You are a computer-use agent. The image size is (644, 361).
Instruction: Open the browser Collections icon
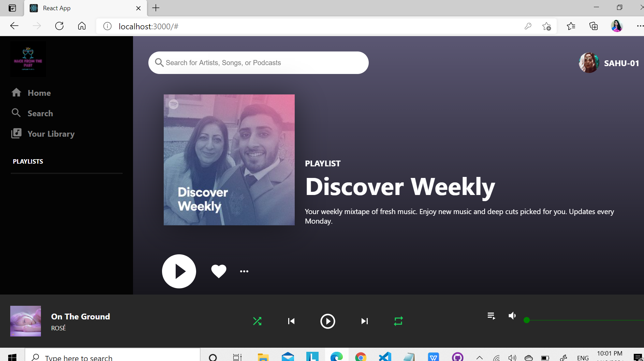(x=594, y=26)
